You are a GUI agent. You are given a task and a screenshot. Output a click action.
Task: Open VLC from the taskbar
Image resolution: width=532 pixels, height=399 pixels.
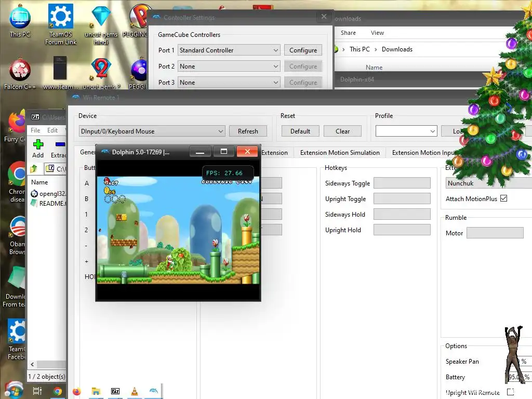pyautogui.click(x=135, y=391)
